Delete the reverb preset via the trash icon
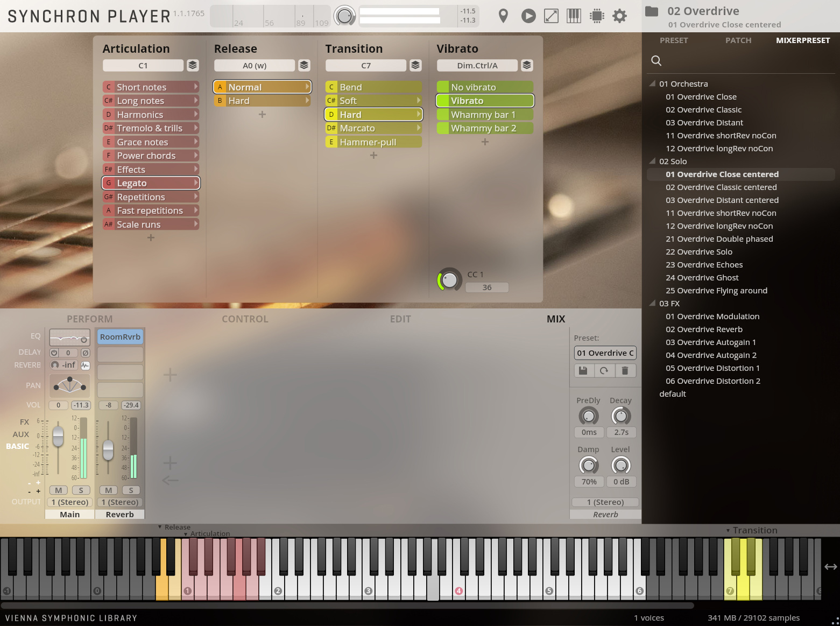Screen dimensions: 840x626 tap(626, 370)
